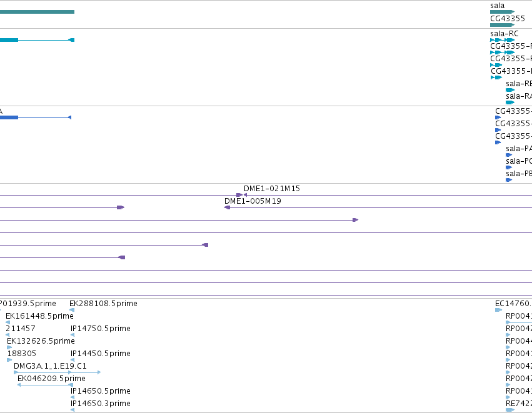Select the sala gene arrow glyph

(502, 12)
